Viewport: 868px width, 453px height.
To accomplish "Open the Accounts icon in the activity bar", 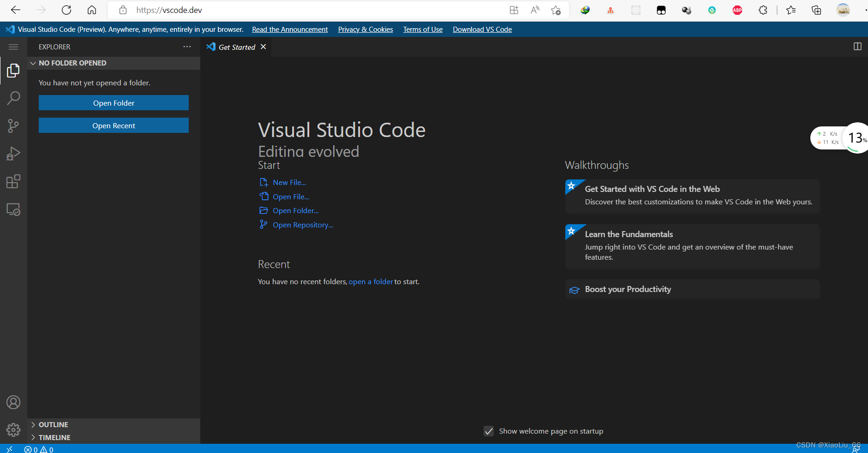I will tap(13, 402).
